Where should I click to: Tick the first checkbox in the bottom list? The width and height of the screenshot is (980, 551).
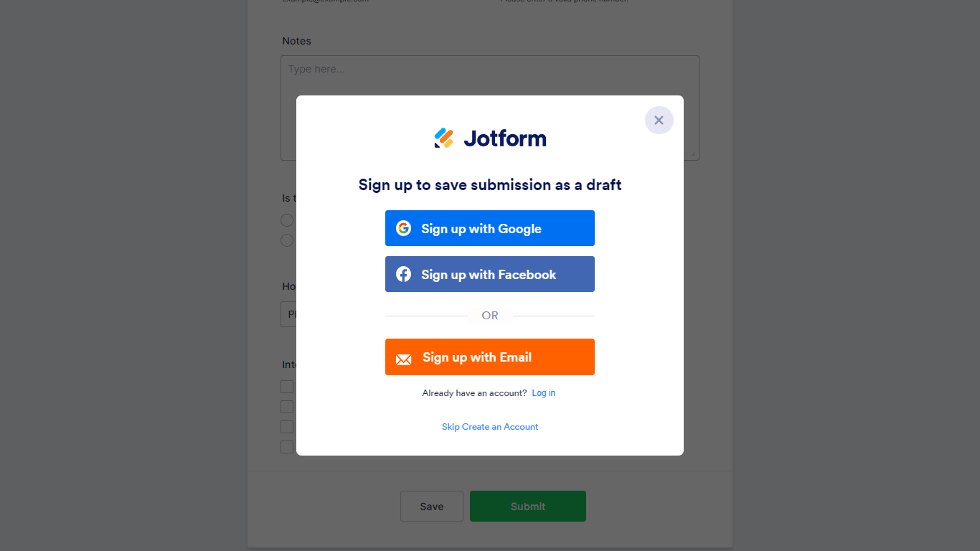coord(287,387)
